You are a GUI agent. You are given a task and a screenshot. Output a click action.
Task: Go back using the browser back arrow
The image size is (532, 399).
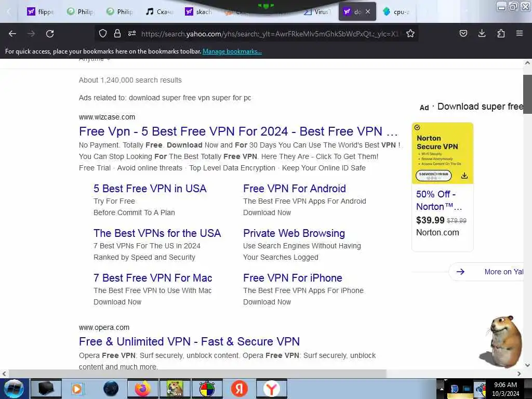(x=12, y=34)
